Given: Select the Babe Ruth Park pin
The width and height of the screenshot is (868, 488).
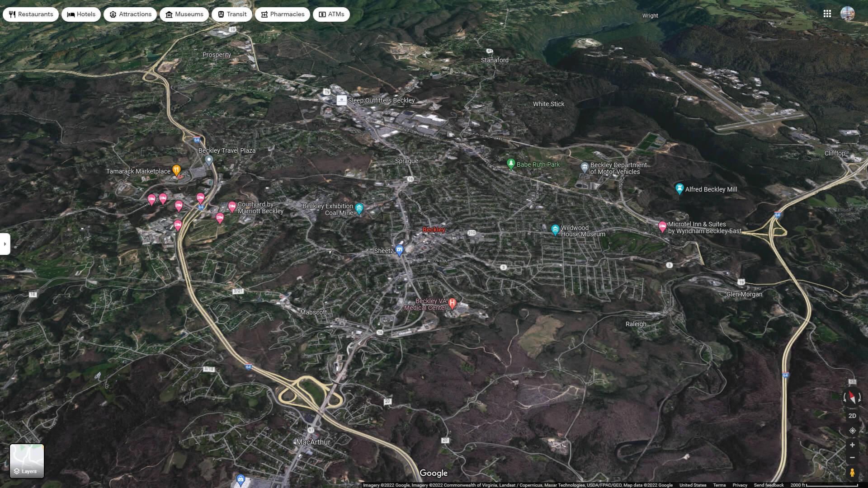Looking at the screenshot, I should coord(511,164).
